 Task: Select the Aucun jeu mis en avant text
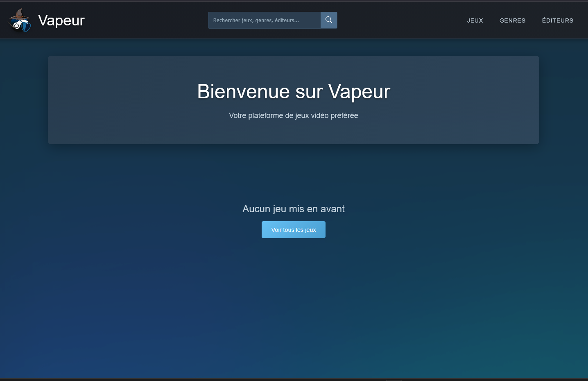tap(293, 209)
